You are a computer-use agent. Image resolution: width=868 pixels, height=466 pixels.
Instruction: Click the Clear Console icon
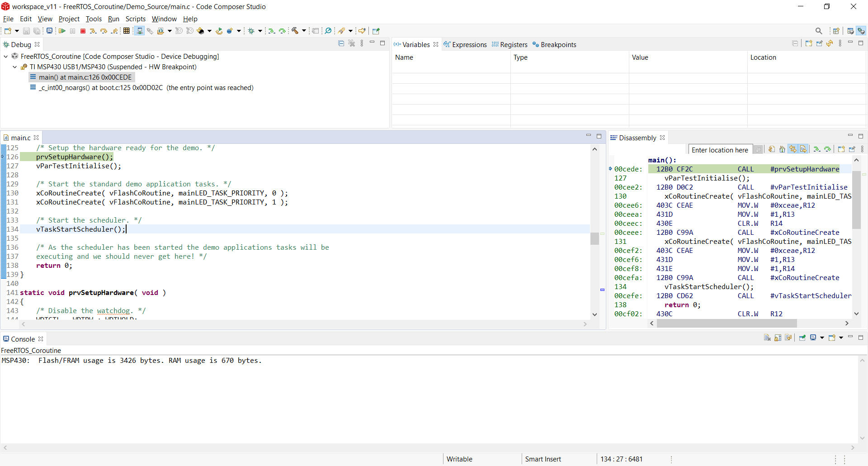click(767, 338)
